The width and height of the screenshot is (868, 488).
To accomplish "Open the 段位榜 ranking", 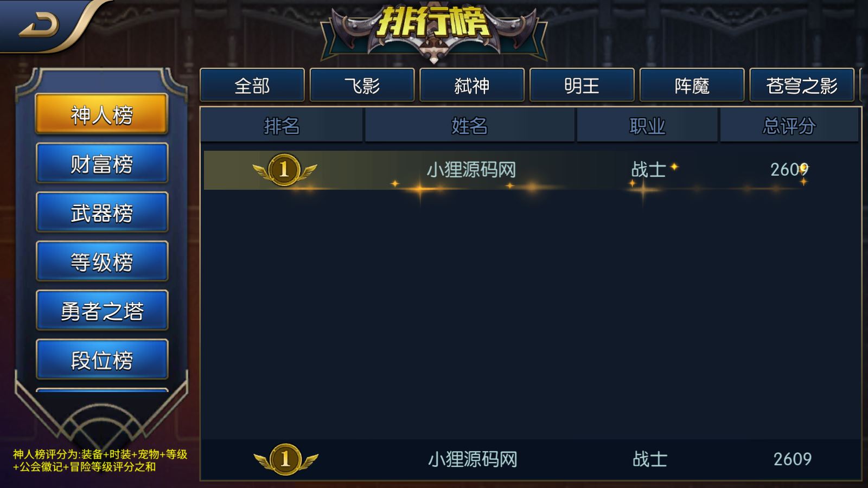I will [x=102, y=359].
